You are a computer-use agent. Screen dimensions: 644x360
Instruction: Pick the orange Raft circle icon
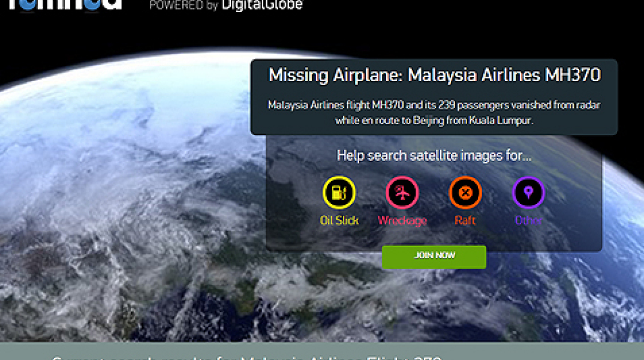[465, 193]
